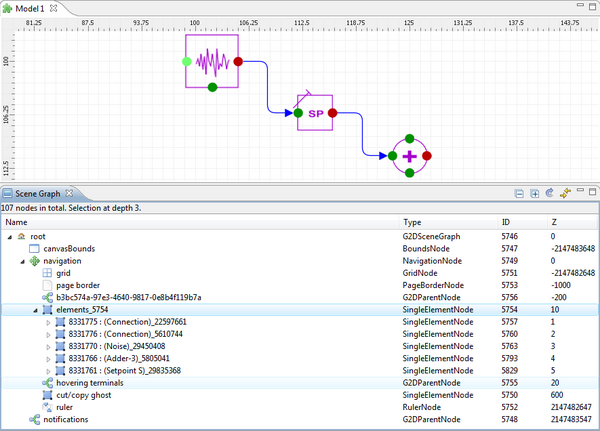The width and height of the screenshot is (600, 431).
Task: Select the SP setpoint block
Action: pos(315,114)
